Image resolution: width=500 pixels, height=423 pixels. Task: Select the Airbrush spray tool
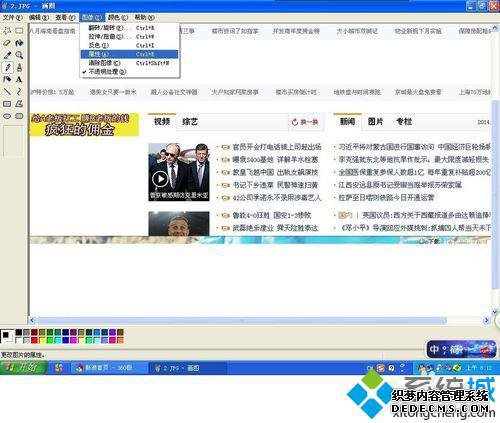(x=7, y=79)
